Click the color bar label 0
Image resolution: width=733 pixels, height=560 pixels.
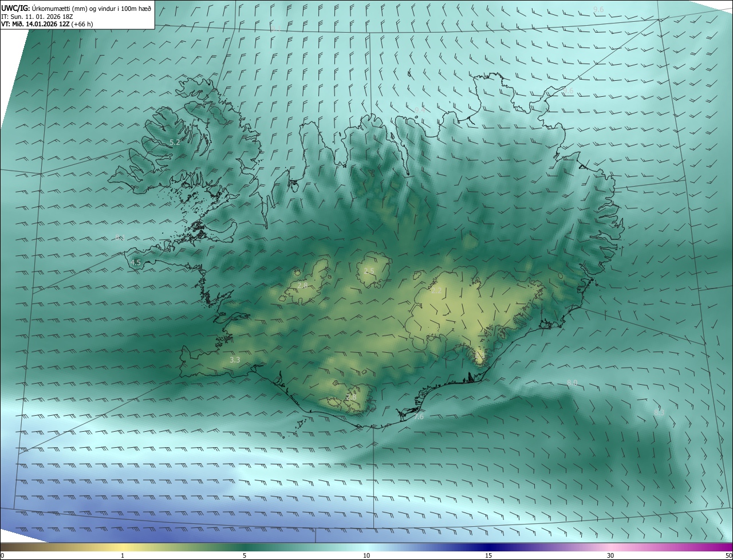(2, 555)
